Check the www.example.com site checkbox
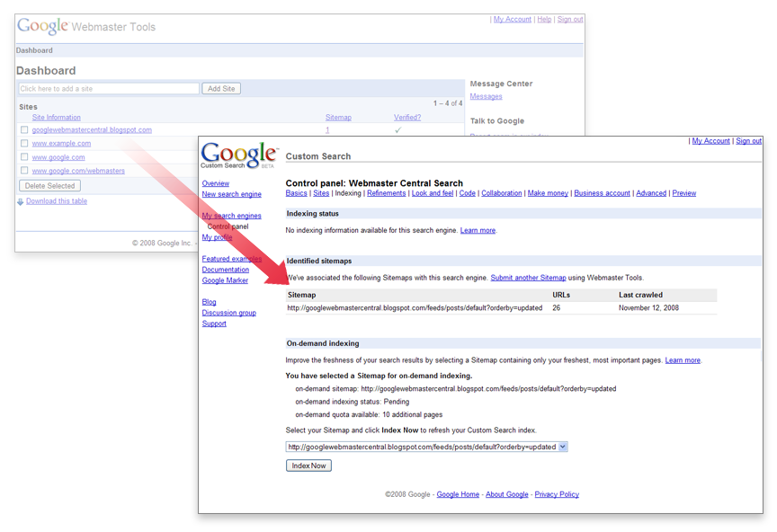 coord(23,143)
